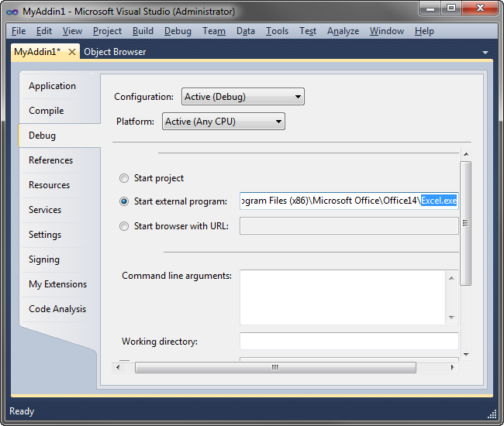
Task: Click the Visual Studio title bar icon
Action: coord(12,12)
